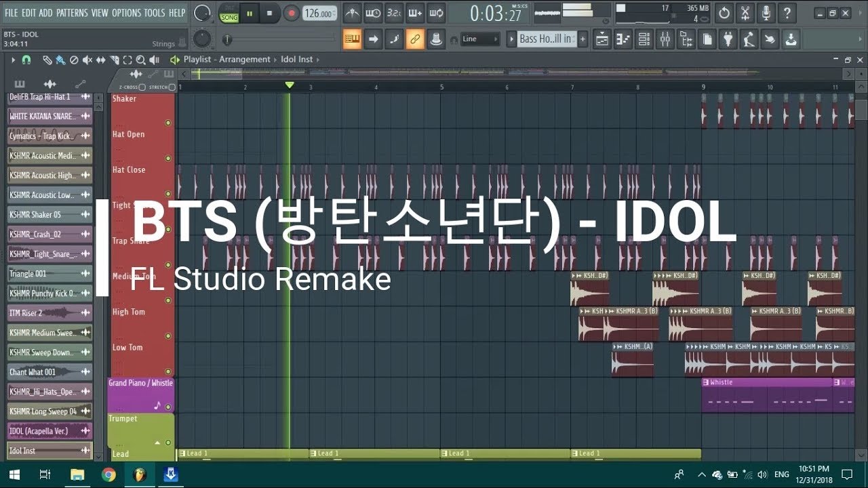Mute the Grand Piano / Whistle track
This screenshot has width=868, height=488.
[x=168, y=407]
